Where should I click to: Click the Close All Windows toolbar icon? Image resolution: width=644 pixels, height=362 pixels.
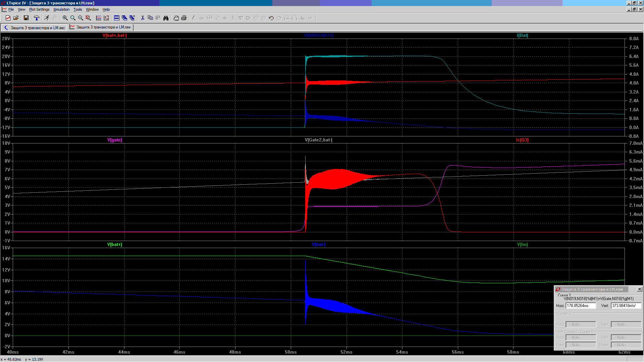pos(132,18)
